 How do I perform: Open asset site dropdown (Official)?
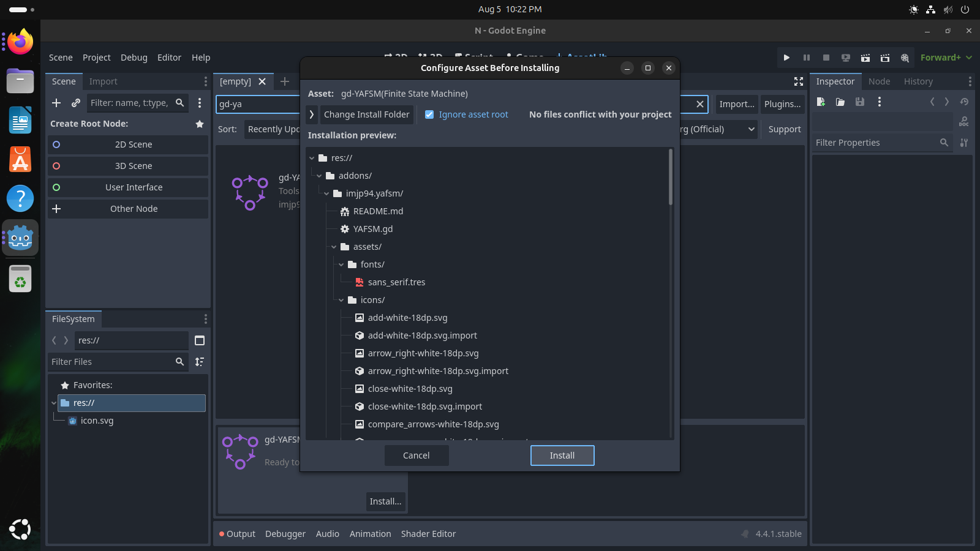coord(719,129)
